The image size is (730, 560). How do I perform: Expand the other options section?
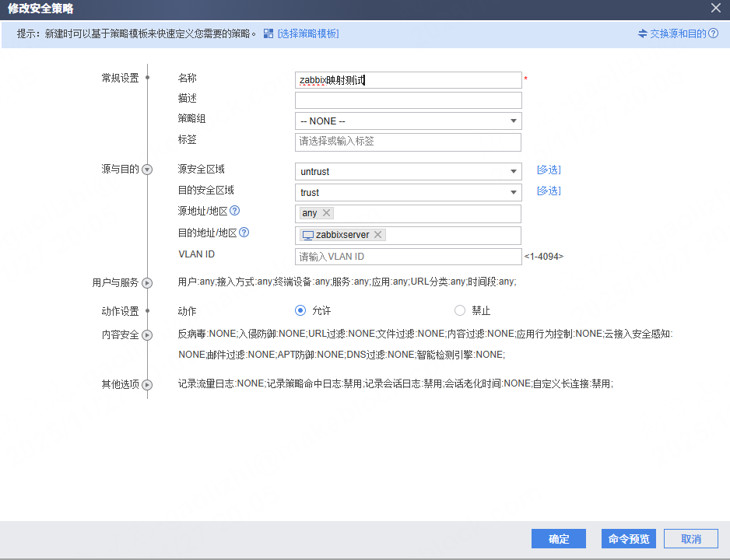(147, 384)
